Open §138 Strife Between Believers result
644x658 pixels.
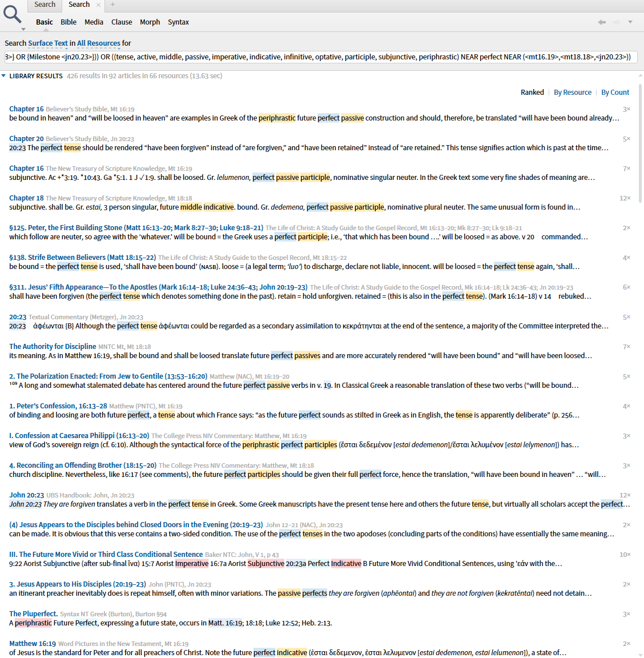(x=82, y=258)
